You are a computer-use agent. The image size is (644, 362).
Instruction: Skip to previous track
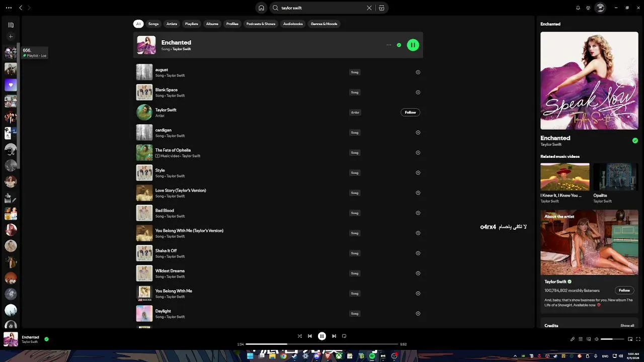(x=310, y=336)
